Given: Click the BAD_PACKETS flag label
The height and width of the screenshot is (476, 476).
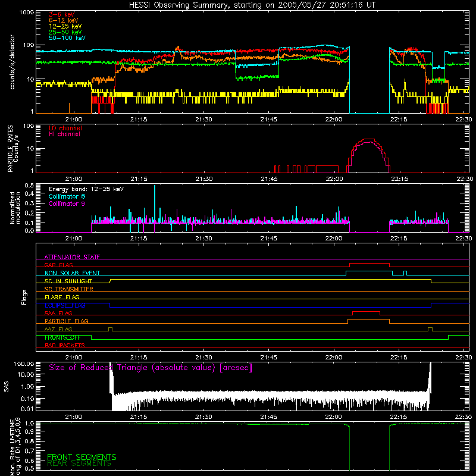Looking at the screenshot, I should (x=65, y=345).
